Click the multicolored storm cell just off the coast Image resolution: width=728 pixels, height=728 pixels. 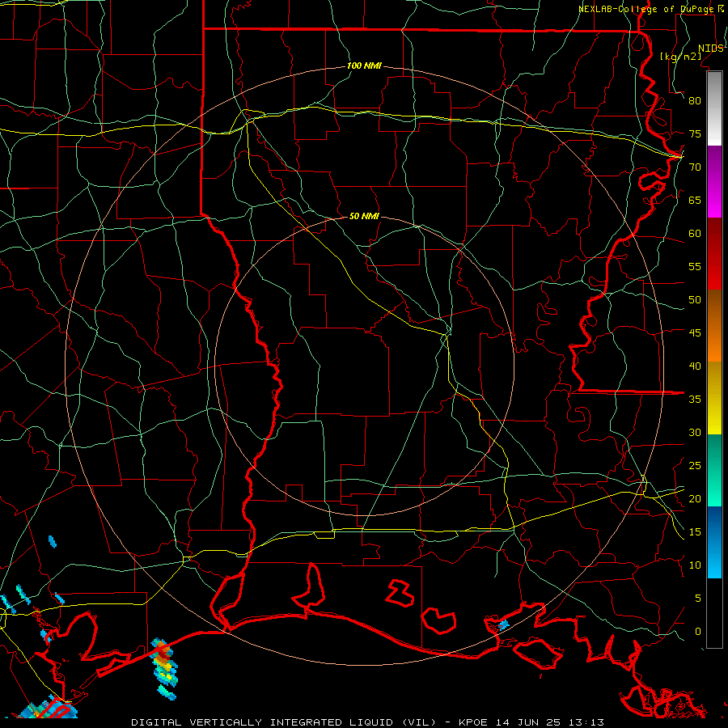coord(164,667)
